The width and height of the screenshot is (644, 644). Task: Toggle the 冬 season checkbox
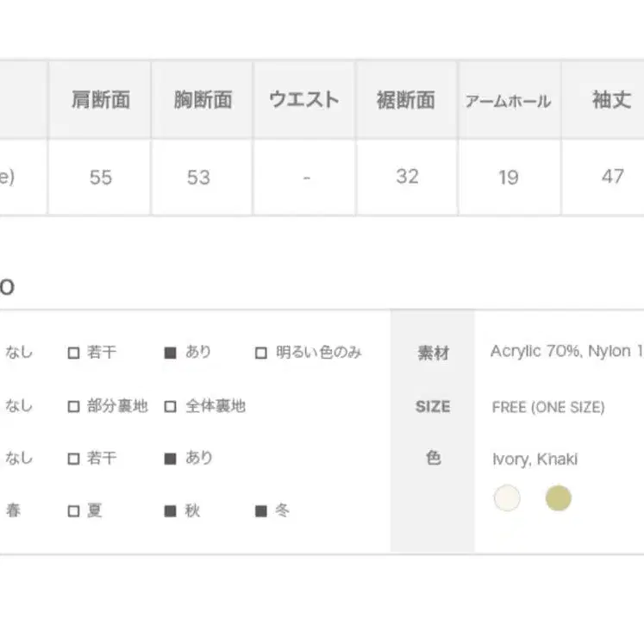click(x=261, y=511)
